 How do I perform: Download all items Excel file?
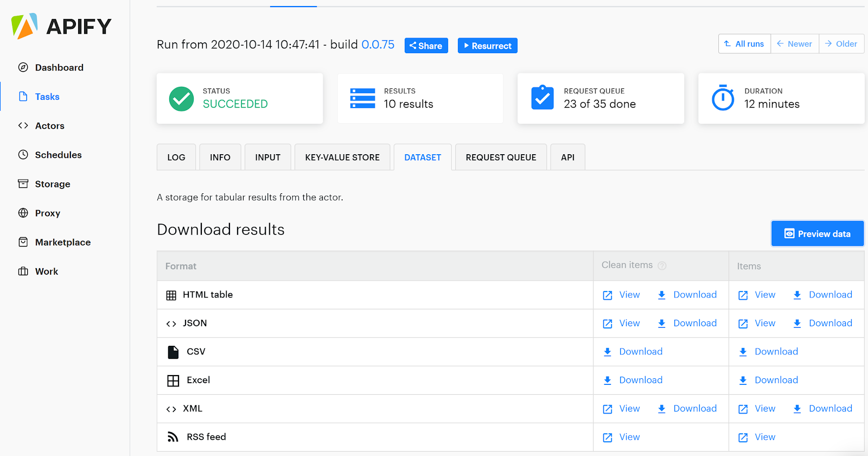pyautogui.click(x=768, y=380)
